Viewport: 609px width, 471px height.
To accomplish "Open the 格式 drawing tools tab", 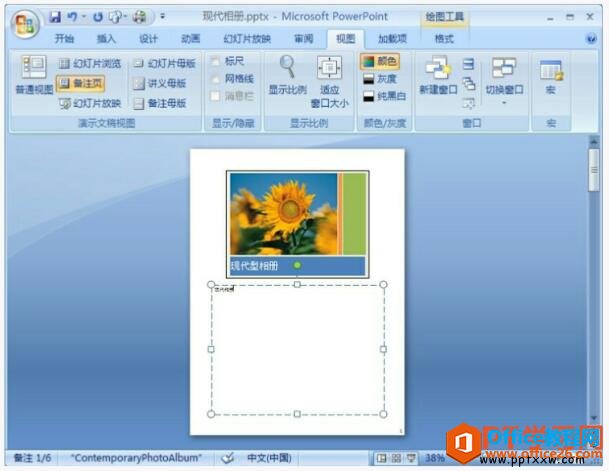I will pyautogui.click(x=444, y=38).
